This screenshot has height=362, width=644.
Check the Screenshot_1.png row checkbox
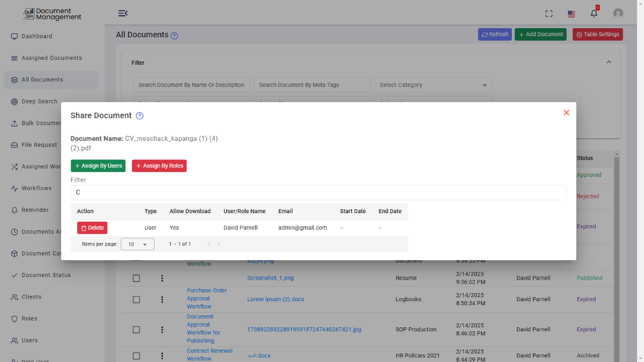[x=136, y=278]
